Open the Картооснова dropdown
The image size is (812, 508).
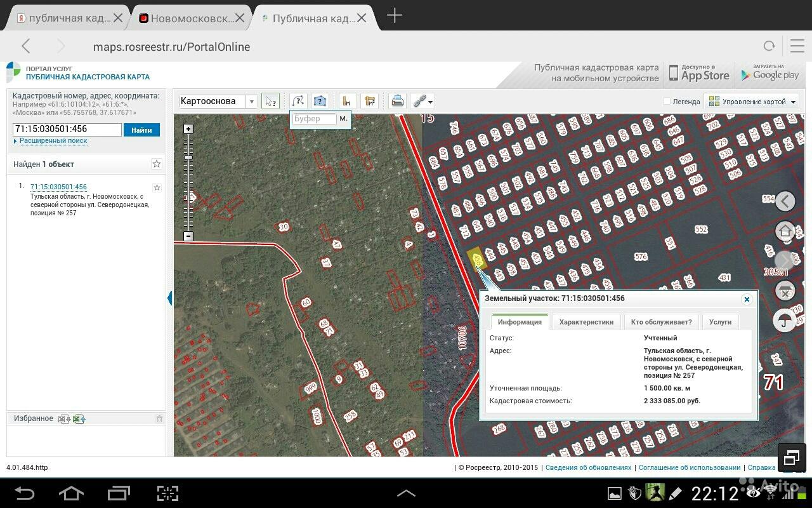[x=252, y=102]
